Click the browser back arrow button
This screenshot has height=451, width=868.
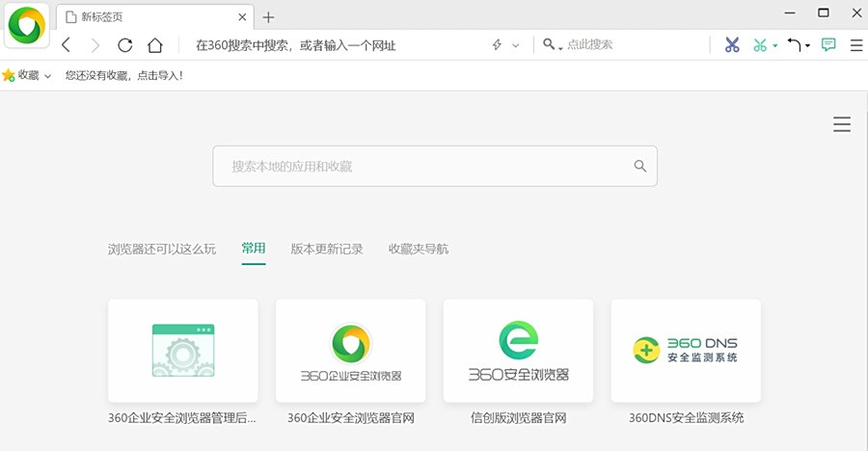pyautogui.click(x=67, y=45)
